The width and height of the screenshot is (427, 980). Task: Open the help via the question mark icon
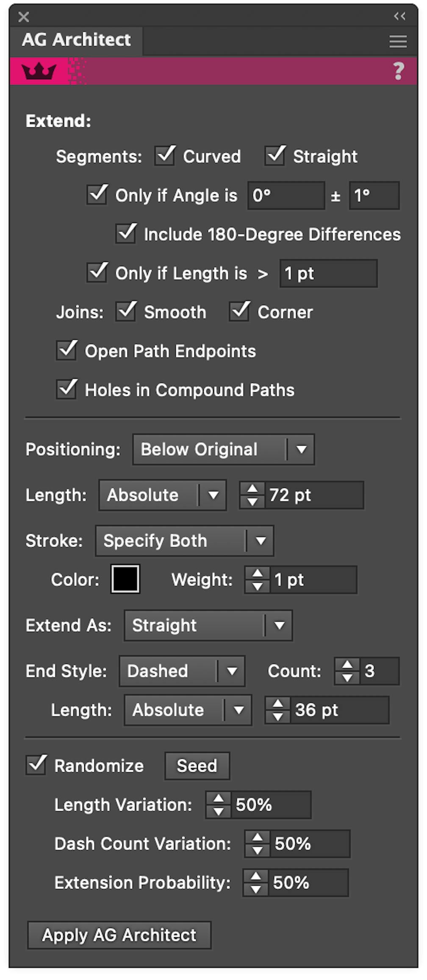(x=399, y=71)
